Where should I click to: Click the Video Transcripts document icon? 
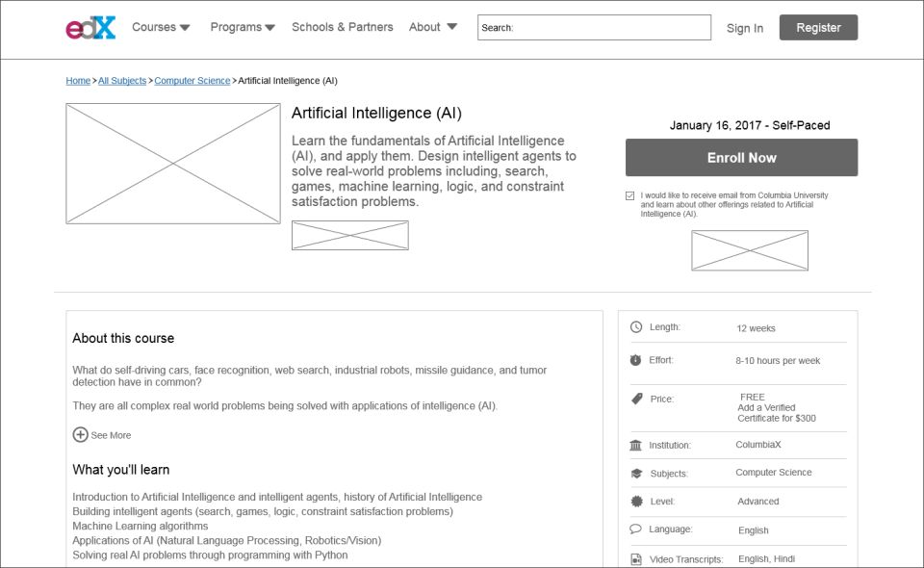(x=635, y=559)
